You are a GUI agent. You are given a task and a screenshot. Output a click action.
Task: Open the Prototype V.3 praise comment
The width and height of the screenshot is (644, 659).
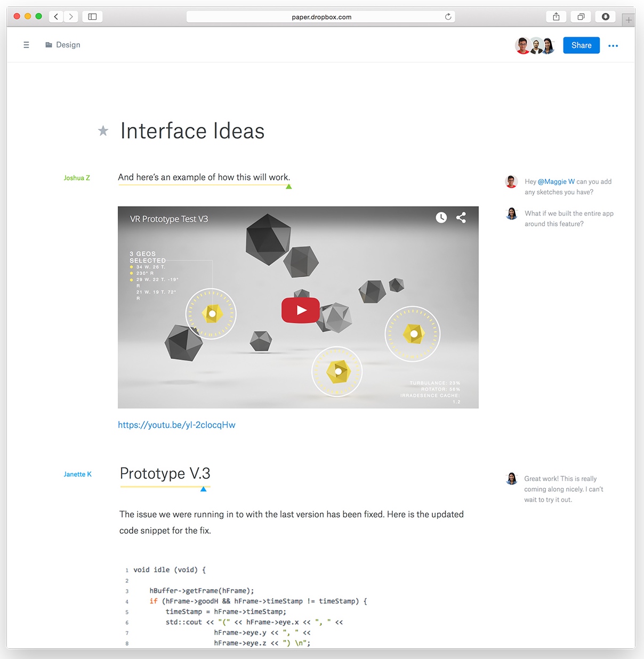coord(563,489)
